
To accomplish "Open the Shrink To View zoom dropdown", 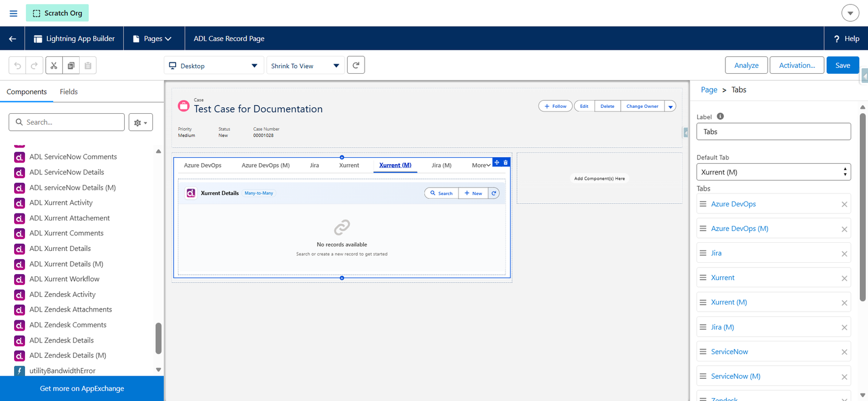I will click(x=305, y=66).
